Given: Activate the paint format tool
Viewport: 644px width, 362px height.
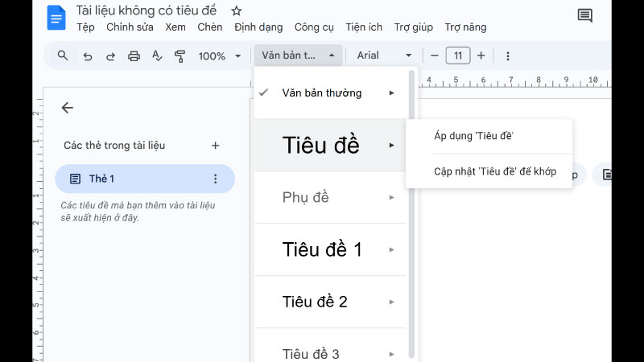Looking at the screenshot, I should click(180, 56).
